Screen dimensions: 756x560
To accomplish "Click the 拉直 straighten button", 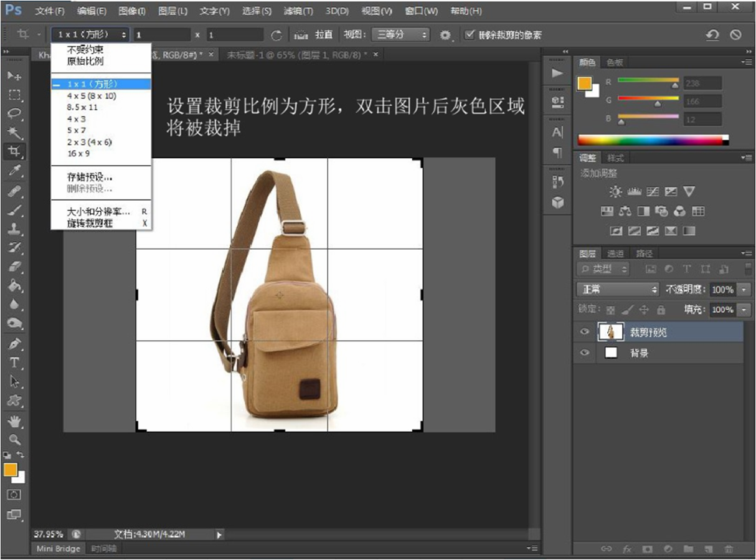I will 323,35.
